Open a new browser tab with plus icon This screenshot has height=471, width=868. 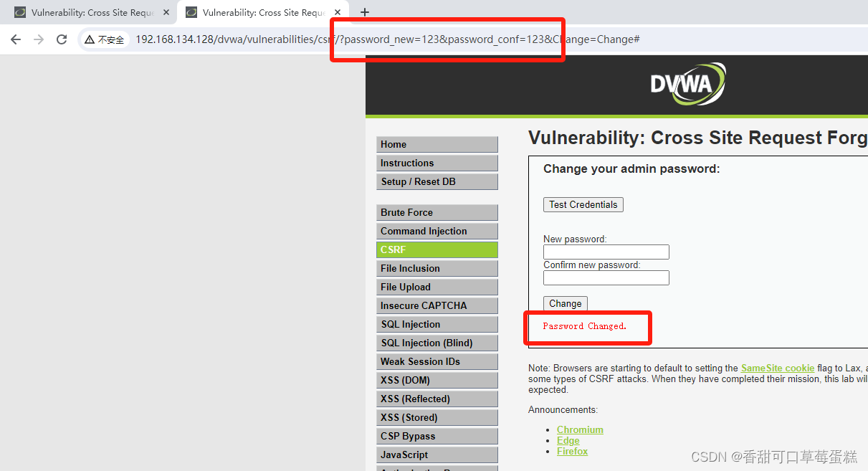[x=365, y=11]
